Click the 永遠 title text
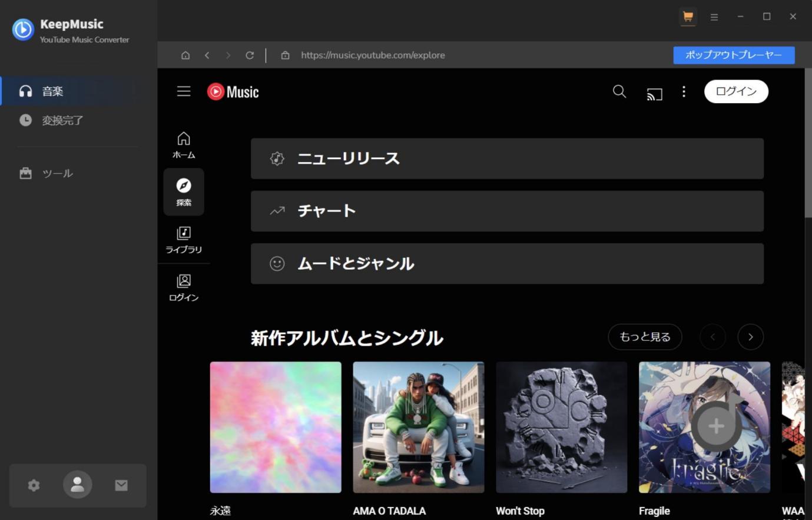 pos(221,511)
